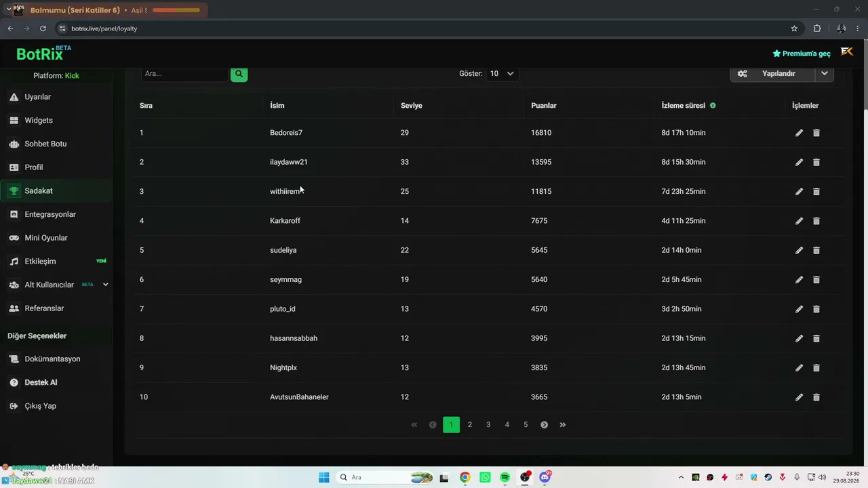Click the next page arrow
This screenshot has width=868, height=488.
tap(544, 425)
